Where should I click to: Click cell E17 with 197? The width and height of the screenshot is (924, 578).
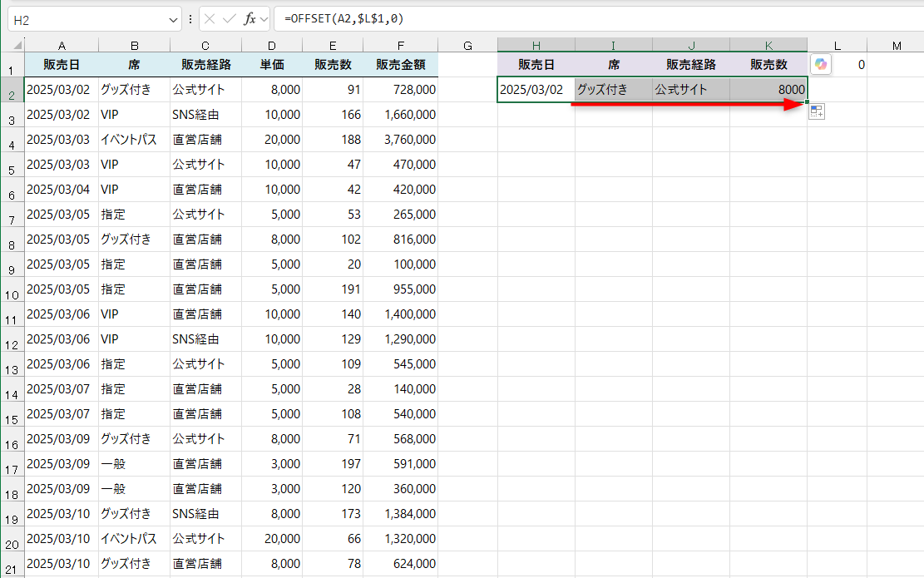[x=333, y=464]
